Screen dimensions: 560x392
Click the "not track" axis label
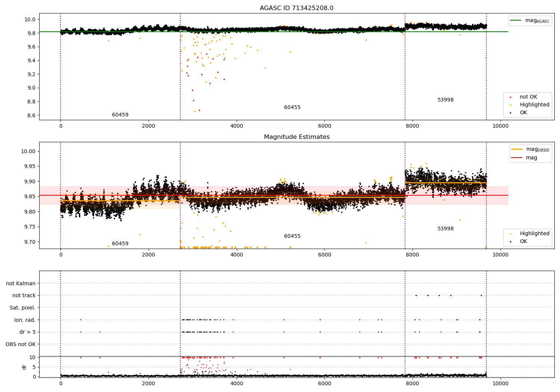pos(24,296)
